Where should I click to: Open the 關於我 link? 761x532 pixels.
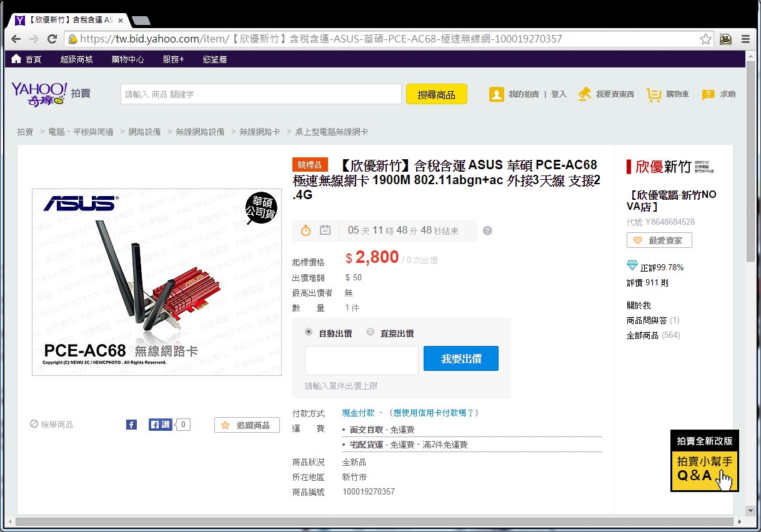point(639,305)
